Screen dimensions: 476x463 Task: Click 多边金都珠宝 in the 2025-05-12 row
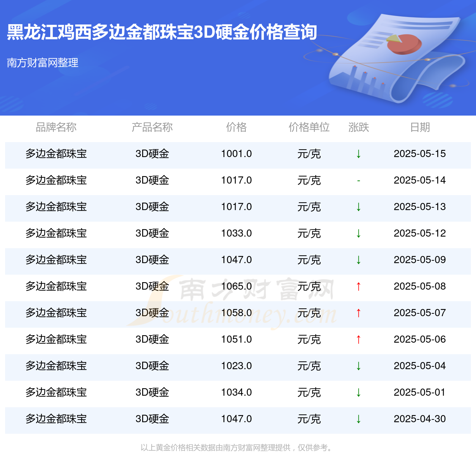tap(56, 233)
